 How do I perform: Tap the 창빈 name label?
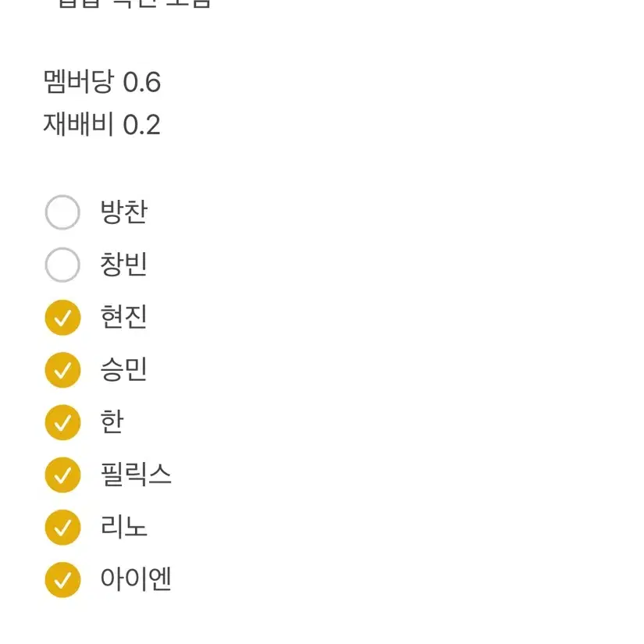123,264
